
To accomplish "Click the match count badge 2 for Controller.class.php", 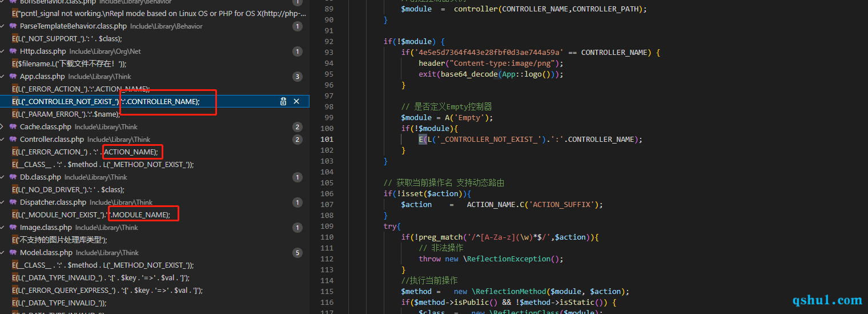I will pos(297,140).
